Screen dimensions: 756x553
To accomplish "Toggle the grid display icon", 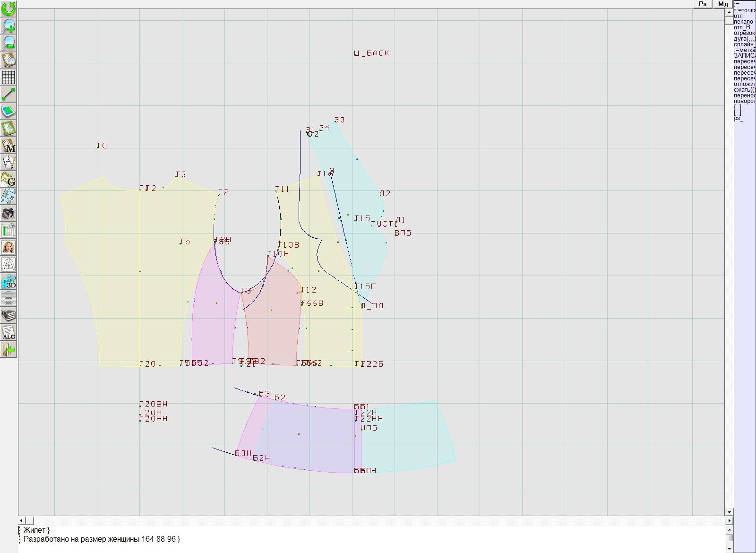I will point(9,77).
